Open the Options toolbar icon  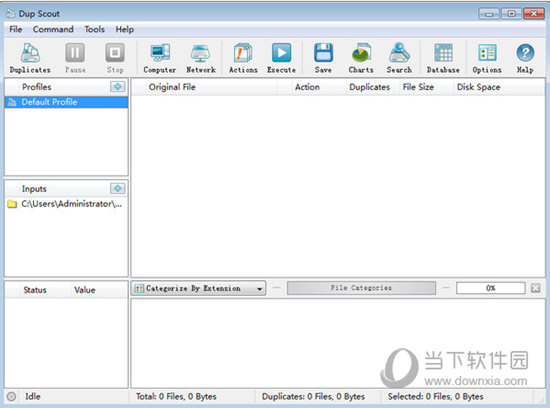point(487,53)
